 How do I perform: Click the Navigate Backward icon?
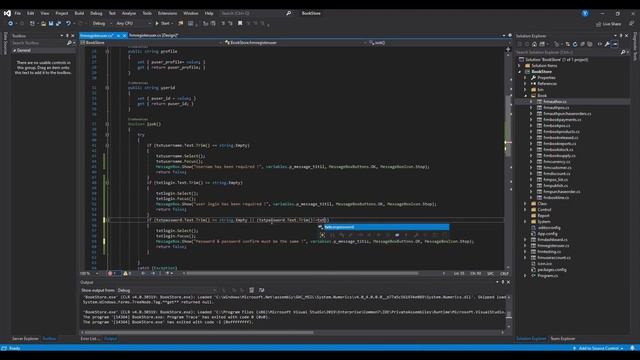coord(11,23)
